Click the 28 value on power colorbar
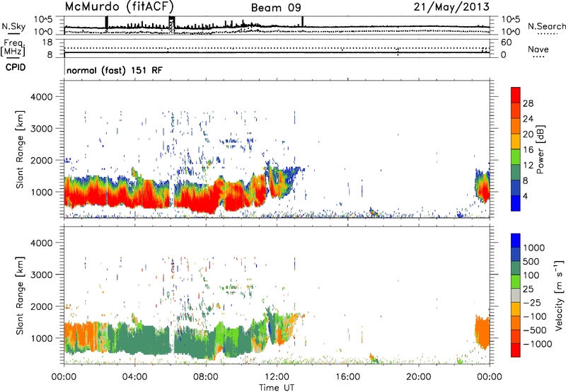Viewport: 566px width, 392px height. [528, 103]
